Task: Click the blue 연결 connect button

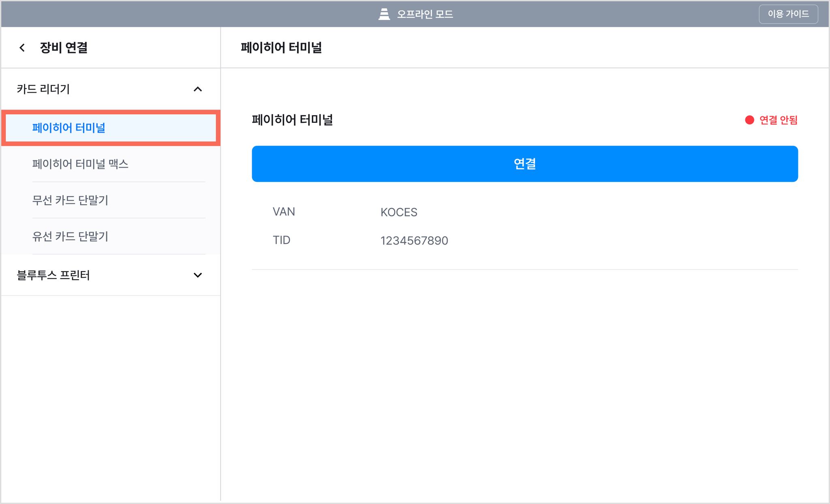Action: (x=525, y=164)
